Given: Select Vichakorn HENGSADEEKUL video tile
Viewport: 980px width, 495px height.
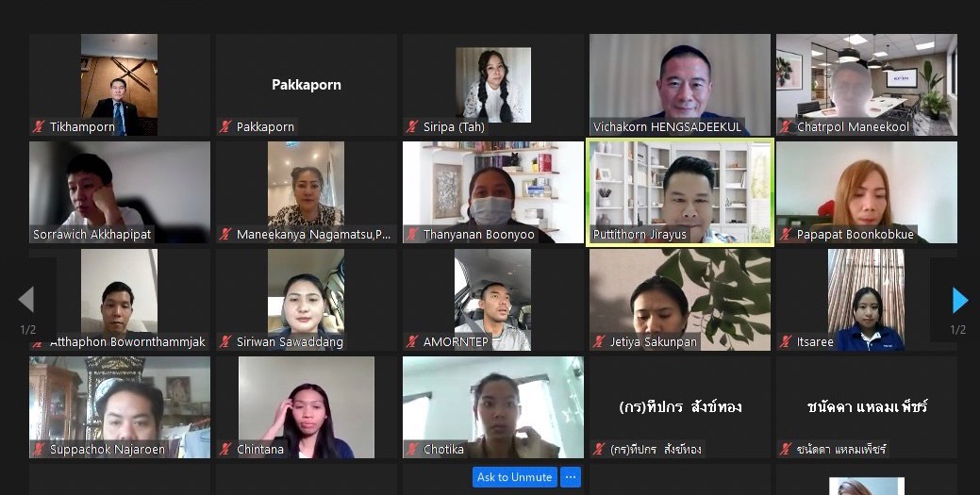Looking at the screenshot, I should (x=680, y=85).
